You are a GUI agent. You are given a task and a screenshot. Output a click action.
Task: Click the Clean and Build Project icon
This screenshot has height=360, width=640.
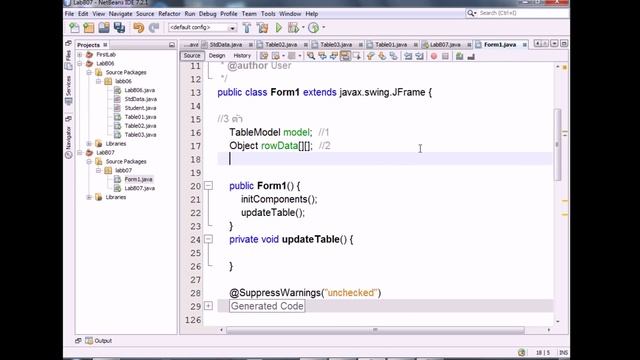(x=262, y=28)
